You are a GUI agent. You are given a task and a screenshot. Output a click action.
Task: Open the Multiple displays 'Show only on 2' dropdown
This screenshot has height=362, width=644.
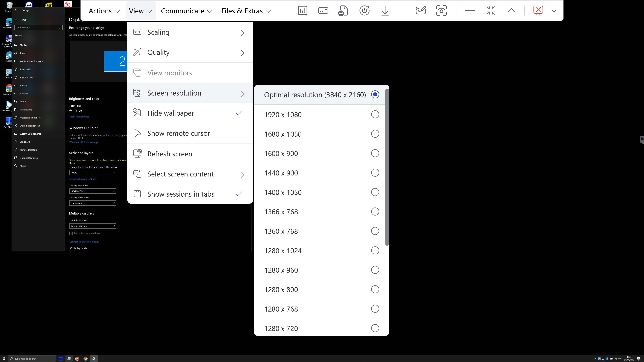tap(93, 226)
